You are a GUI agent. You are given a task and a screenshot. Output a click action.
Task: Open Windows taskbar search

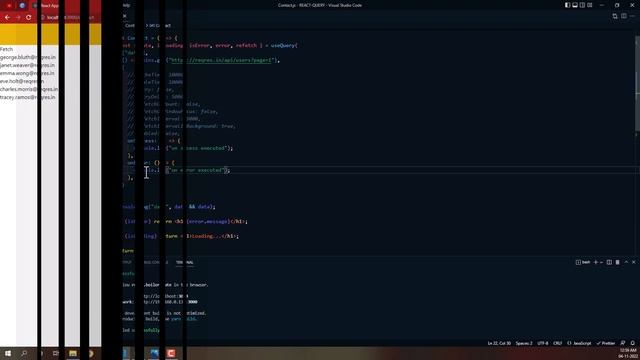(x=24, y=353)
